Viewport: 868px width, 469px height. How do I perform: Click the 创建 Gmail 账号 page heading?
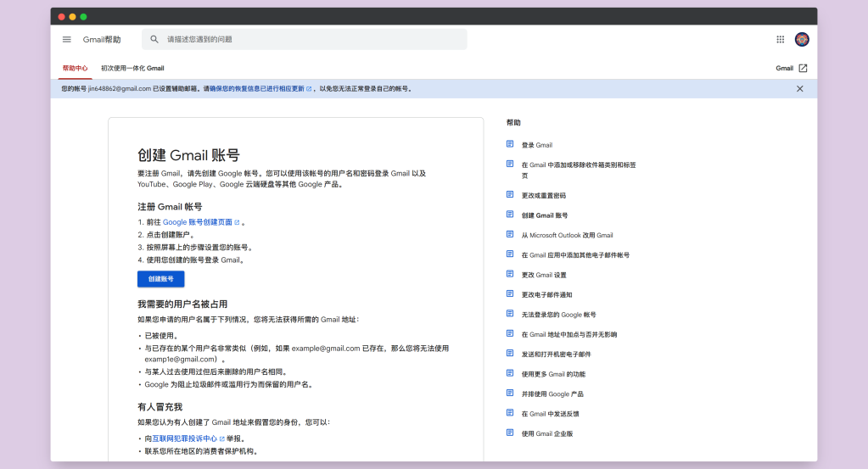point(188,155)
